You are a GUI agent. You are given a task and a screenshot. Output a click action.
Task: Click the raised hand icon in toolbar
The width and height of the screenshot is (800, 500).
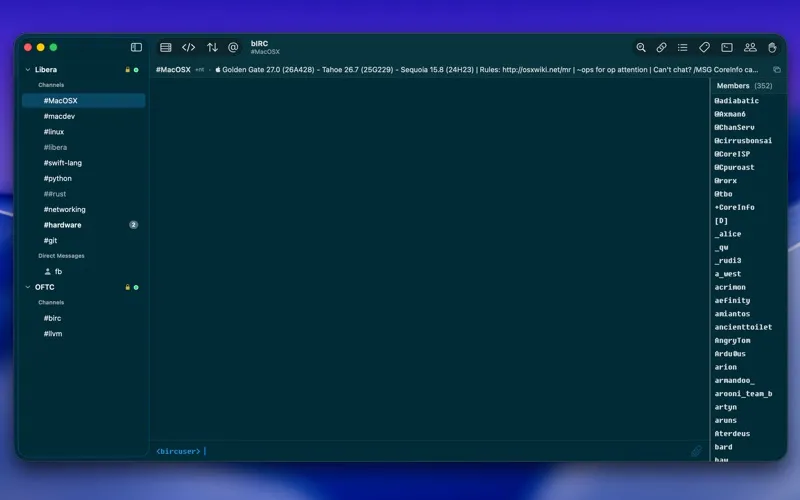point(772,47)
